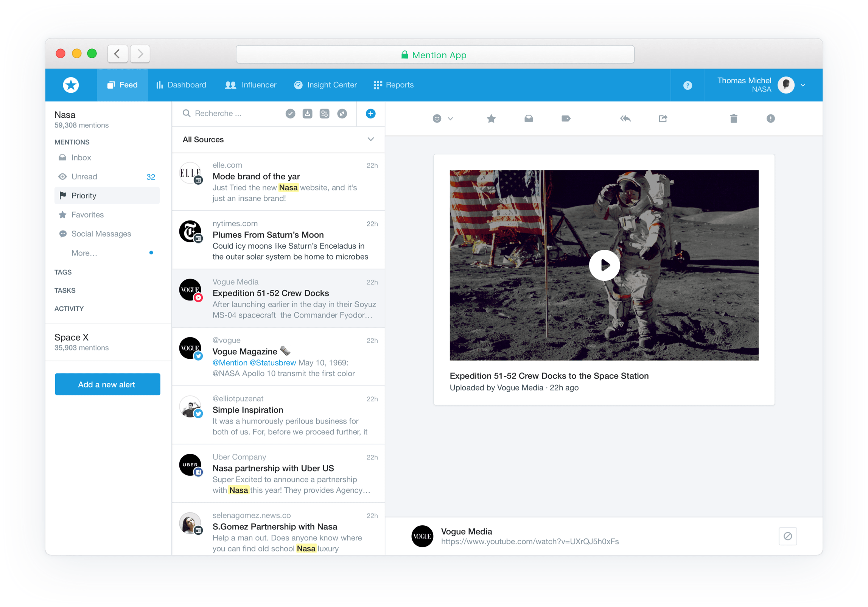Viewport: 868px width, 607px height.
Task: Select Unread mentions folder
Action: [x=107, y=177]
